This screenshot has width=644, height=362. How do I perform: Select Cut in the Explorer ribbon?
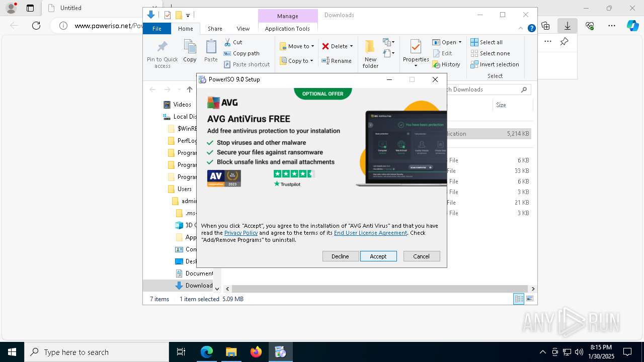tap(233, 42)
